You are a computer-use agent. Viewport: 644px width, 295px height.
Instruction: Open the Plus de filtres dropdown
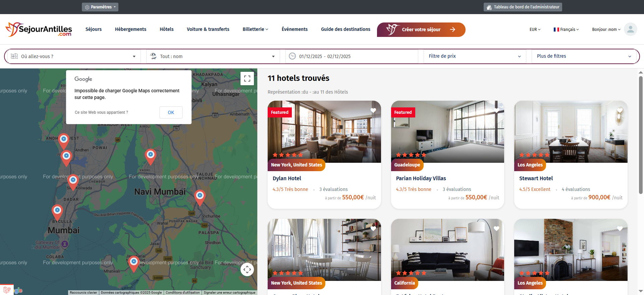tap(584, 56)
